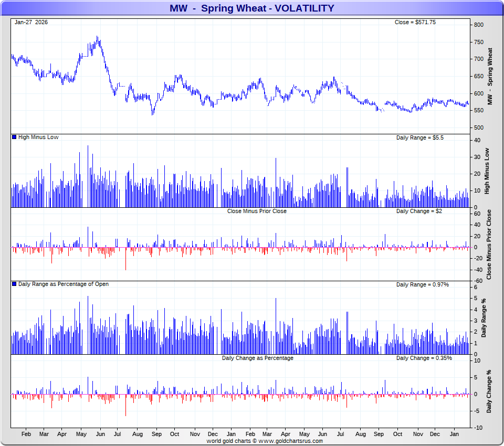Click the 'Close Minus Prior Close' panel title
This screenshot has width=504, height=446.
click(x=257, y=211)
